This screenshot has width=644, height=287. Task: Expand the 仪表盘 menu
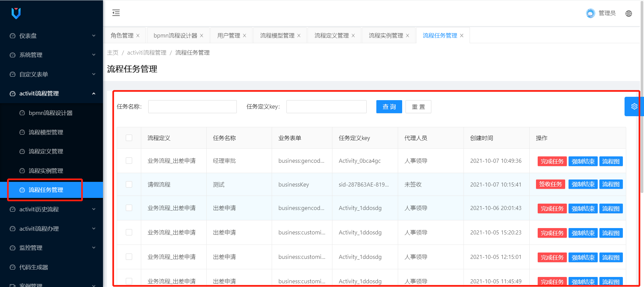tap(94, 36)
